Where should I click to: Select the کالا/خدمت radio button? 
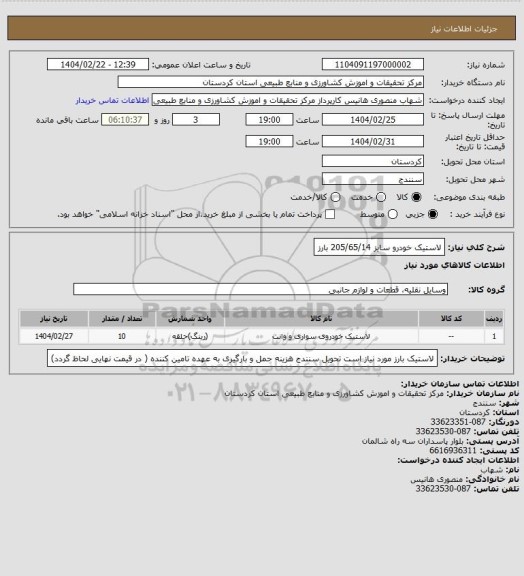click(335, 197)
